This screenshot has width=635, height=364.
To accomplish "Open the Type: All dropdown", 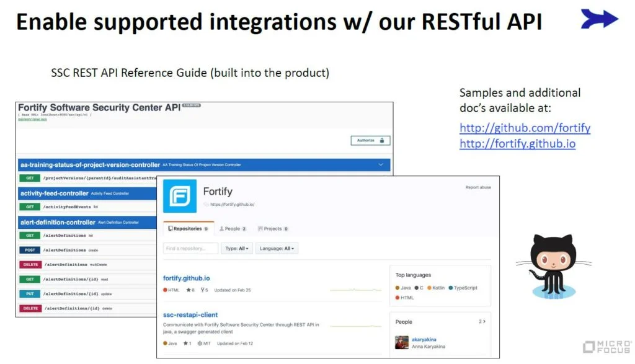I will [x=238, y=249].
